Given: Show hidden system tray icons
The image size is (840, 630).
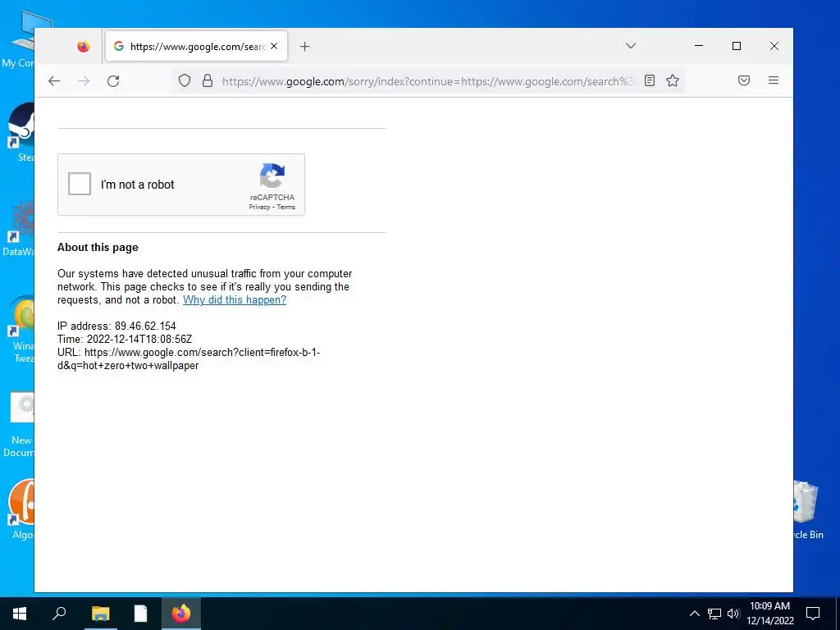Looking at the screenshot, I should [x=694, y=614].
